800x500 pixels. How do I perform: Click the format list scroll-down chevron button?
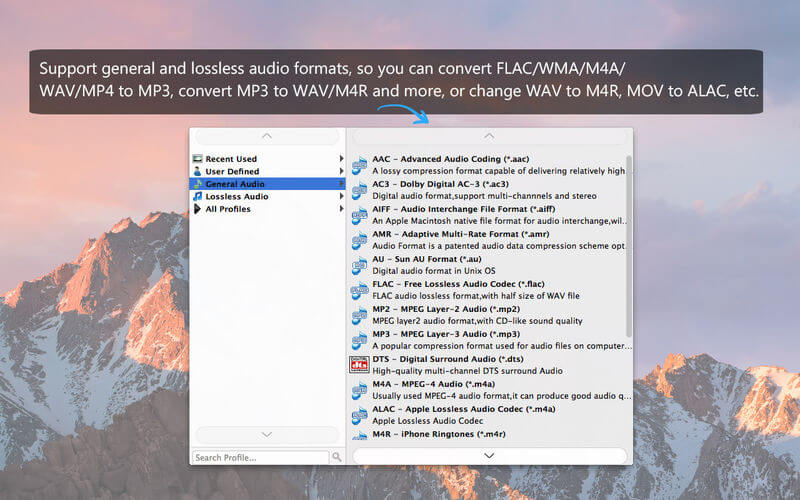pos(489,456)
